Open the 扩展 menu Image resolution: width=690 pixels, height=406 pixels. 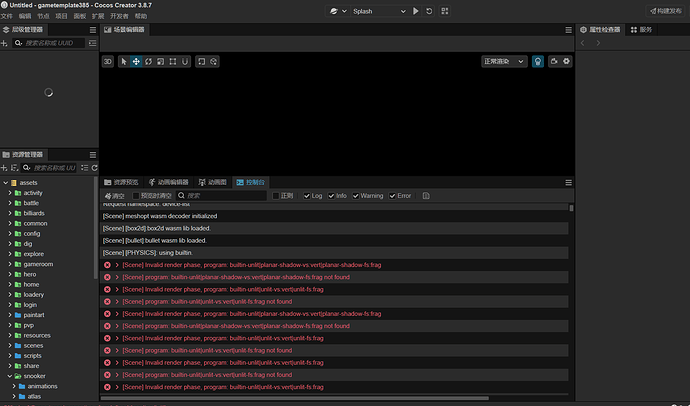98,16
